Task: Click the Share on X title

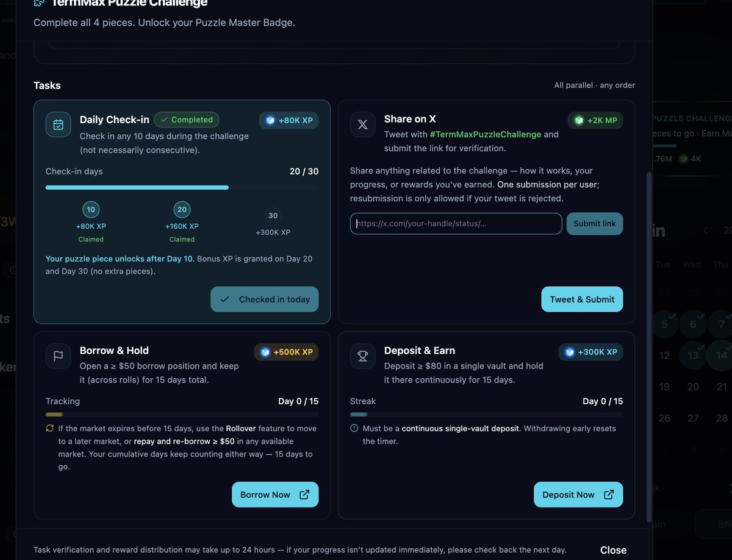Action: pos(410,119)
